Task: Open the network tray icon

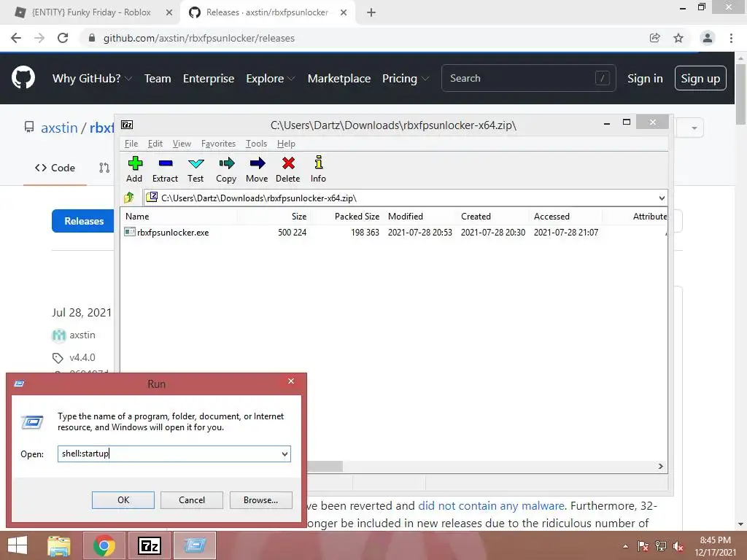Action: coord(661,546)
